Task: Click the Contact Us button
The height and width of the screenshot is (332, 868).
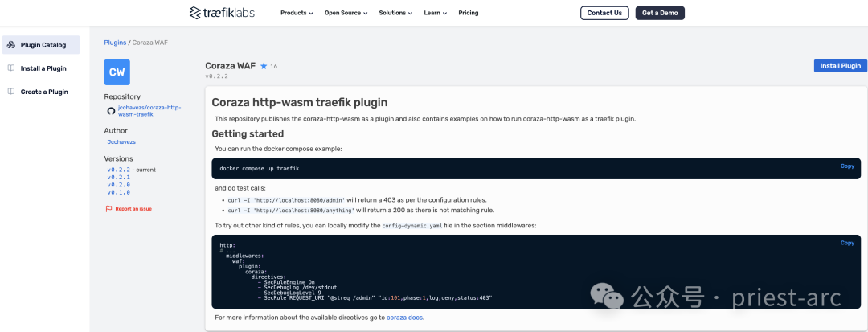Action: [604, 13]
